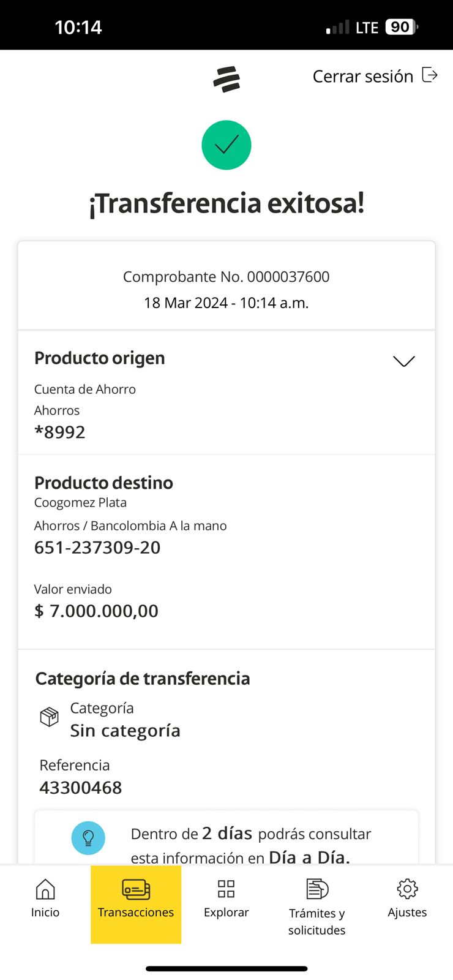
Task: Tap the Explorar grid icon
Action: pyautogui.click(x=226, y=889)
